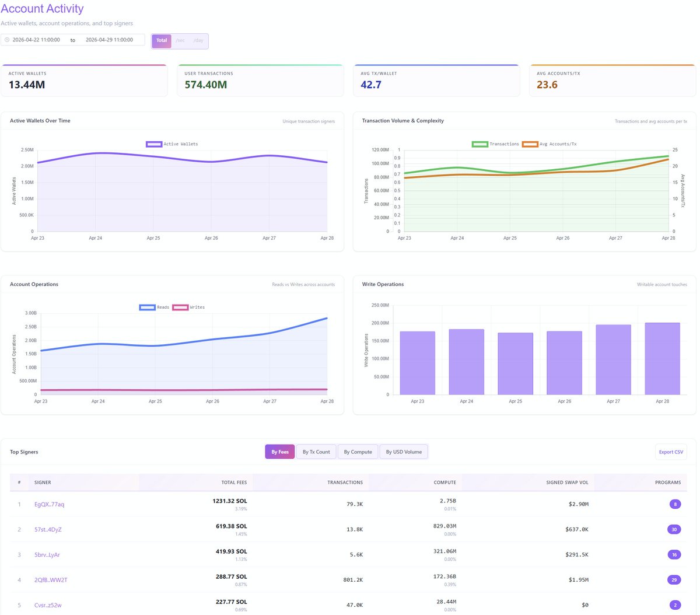Click the Apr 24 bar in Write Operations
This screenshot has width=700, height=615.
467,362
